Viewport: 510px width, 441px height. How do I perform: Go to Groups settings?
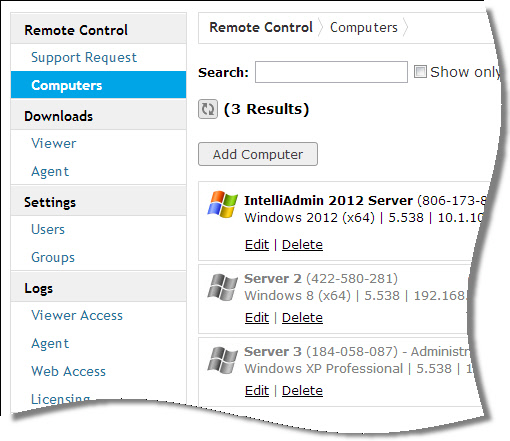click(53, 257)
